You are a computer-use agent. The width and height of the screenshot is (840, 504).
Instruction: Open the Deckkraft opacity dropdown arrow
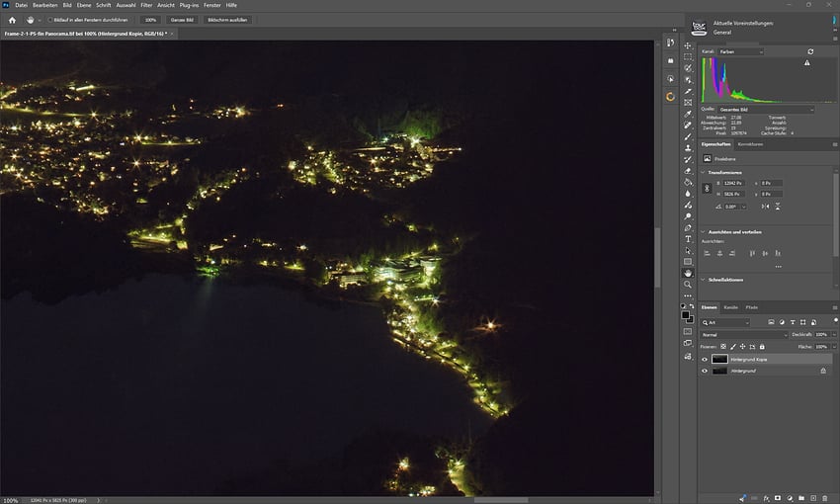pos(833,335)
